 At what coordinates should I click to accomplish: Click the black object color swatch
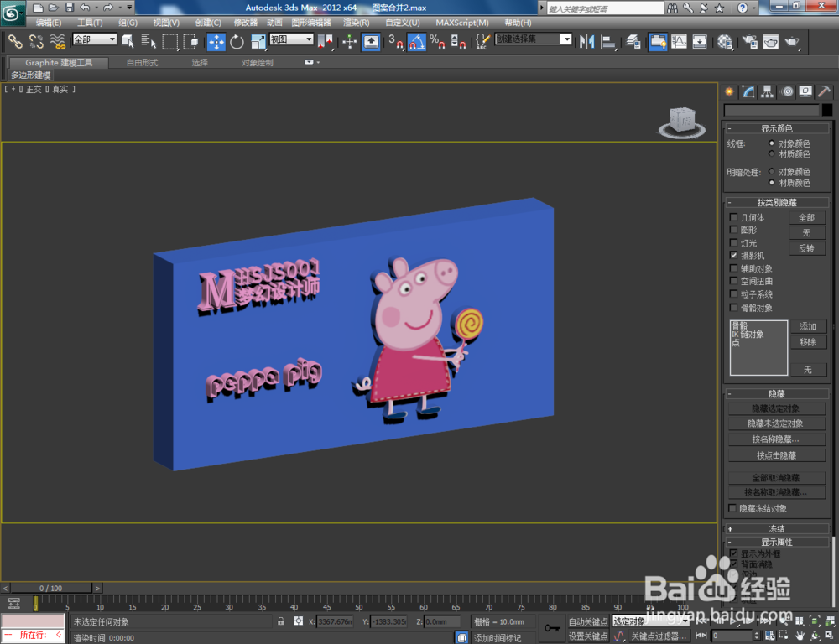point(826,110)
